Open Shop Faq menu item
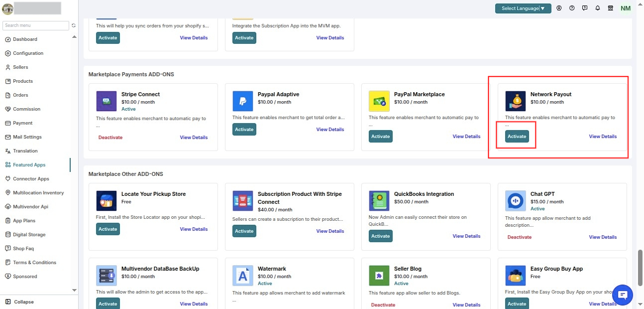Viewport: 644px width, 309px height. (19, 249)
